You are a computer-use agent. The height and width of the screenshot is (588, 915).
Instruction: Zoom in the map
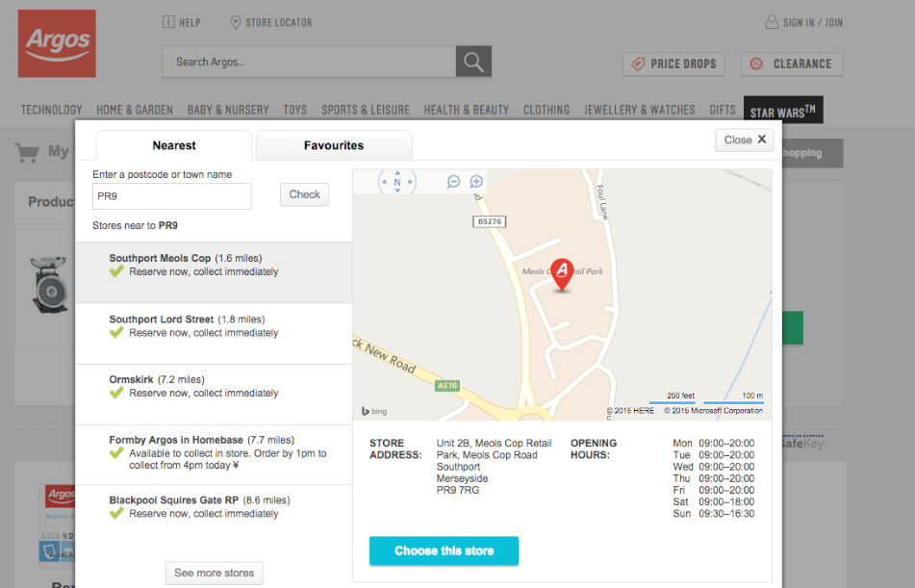476,182
